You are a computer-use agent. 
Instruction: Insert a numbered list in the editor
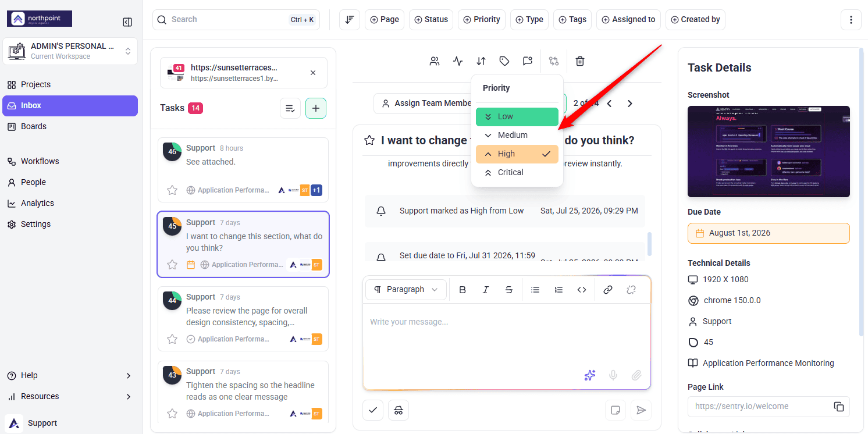point(558,290)
